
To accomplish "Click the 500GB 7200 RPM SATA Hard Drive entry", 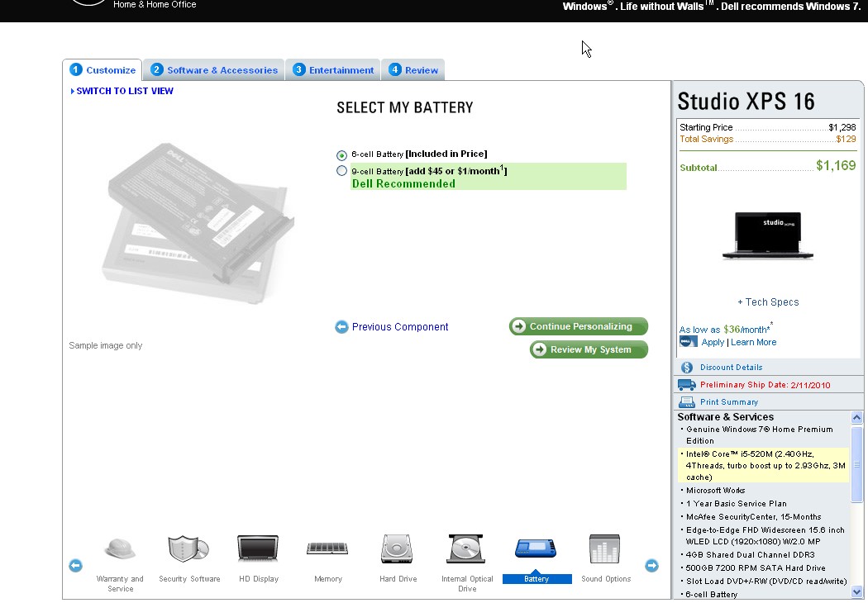I will tap(756, 567).
